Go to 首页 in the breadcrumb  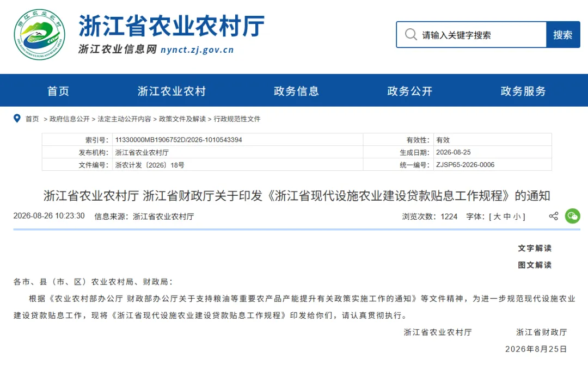[32, 119]
